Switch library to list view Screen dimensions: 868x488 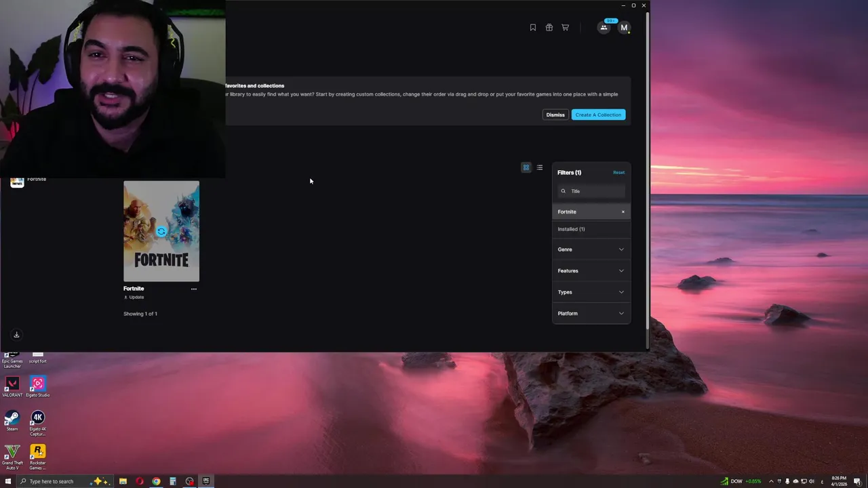point(540,167)
